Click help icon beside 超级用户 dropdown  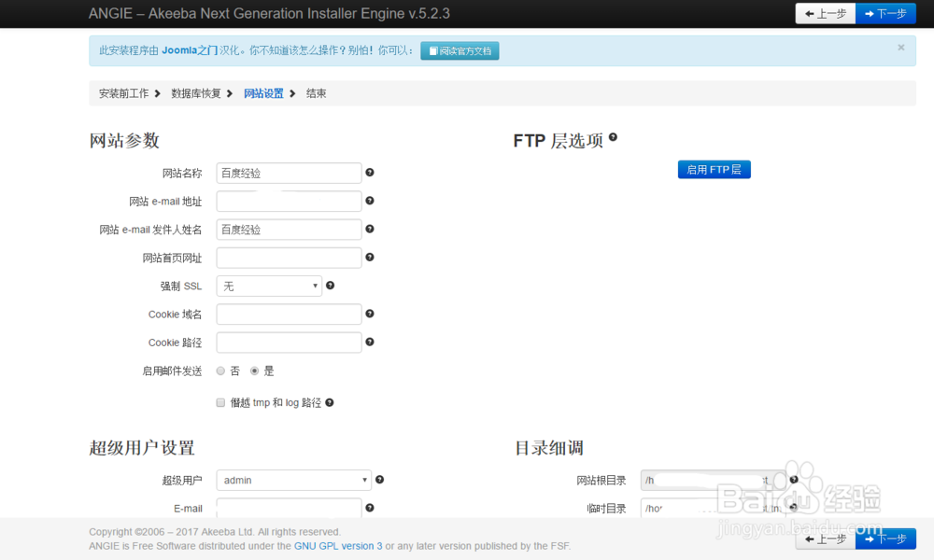point(379,479)
